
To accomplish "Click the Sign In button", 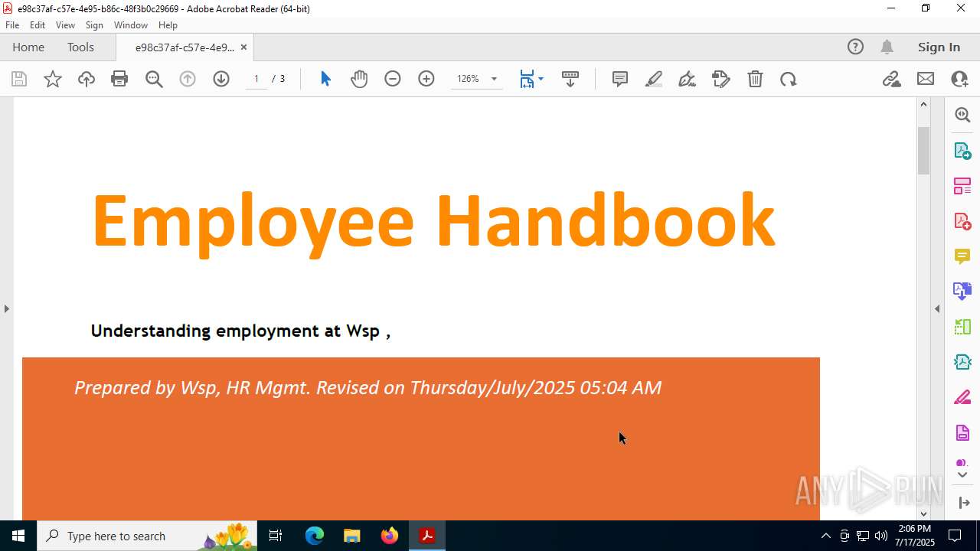I will tap(939, 47).
